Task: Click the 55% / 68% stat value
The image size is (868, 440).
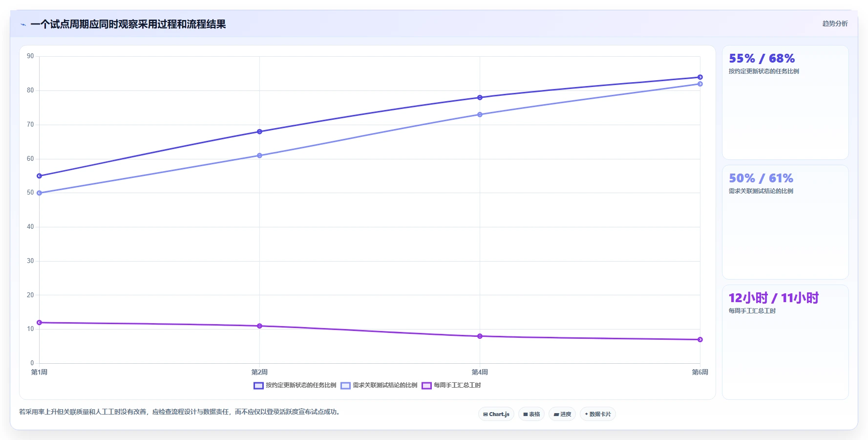Action: pos(762,59)
